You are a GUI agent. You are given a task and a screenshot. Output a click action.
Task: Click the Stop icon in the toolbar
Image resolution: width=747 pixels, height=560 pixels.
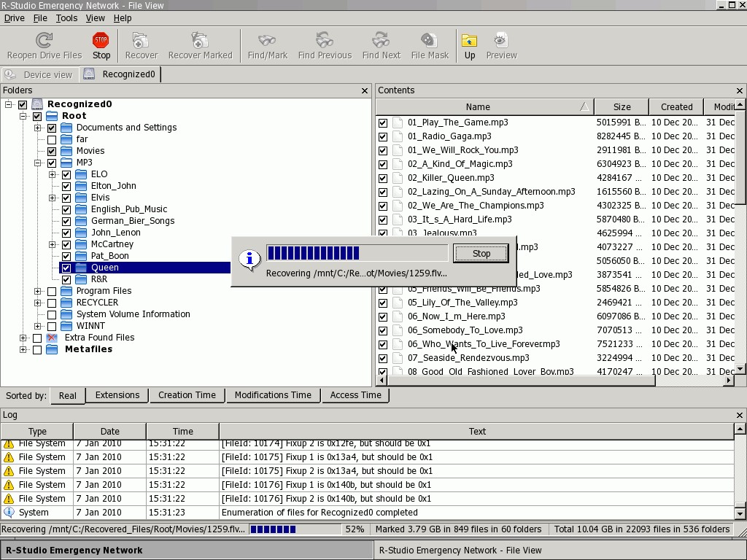point(101,40)
